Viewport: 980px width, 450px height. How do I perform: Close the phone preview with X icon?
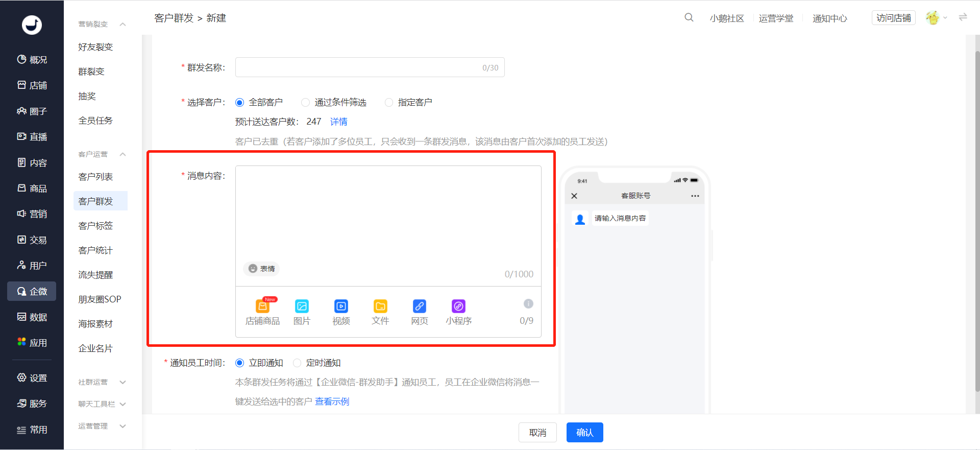[x=574, y=196]
